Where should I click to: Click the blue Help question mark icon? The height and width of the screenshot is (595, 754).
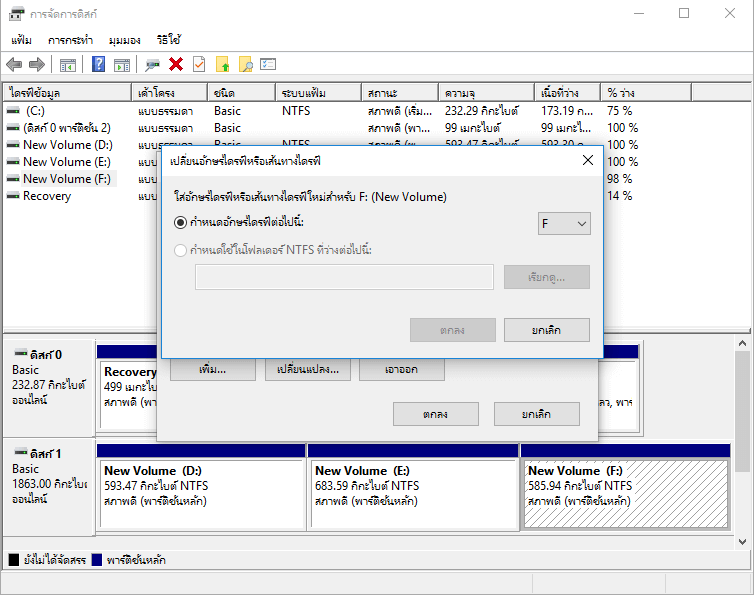point(99,65)
